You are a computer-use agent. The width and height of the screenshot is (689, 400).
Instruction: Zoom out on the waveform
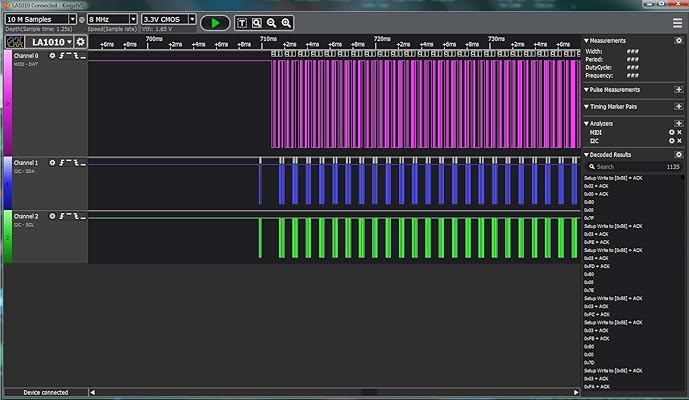pos(272,22)
